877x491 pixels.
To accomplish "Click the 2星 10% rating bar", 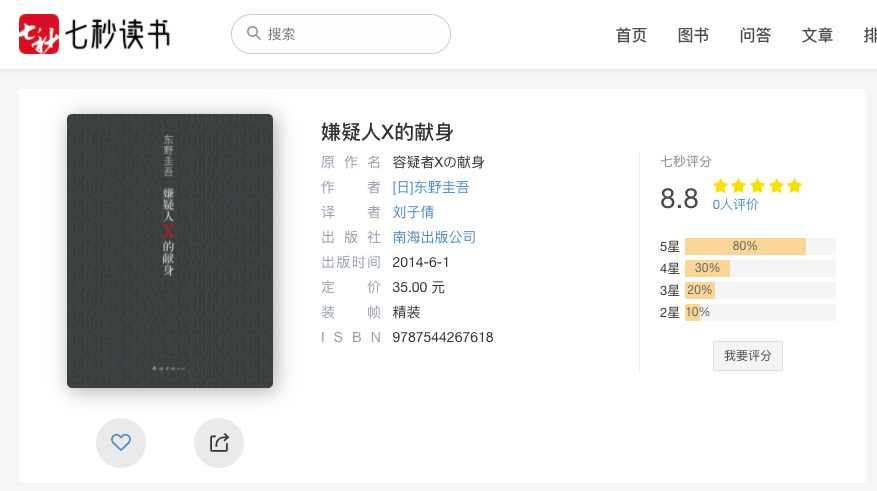I will tap(760, 312).
